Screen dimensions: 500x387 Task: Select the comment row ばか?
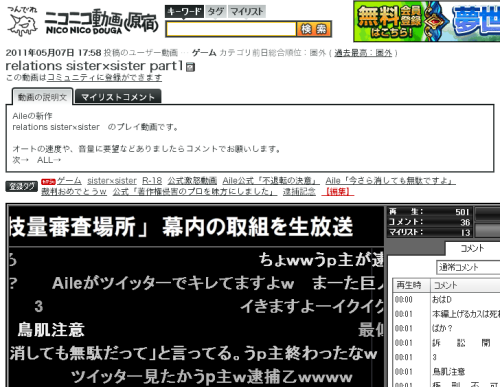447,328
